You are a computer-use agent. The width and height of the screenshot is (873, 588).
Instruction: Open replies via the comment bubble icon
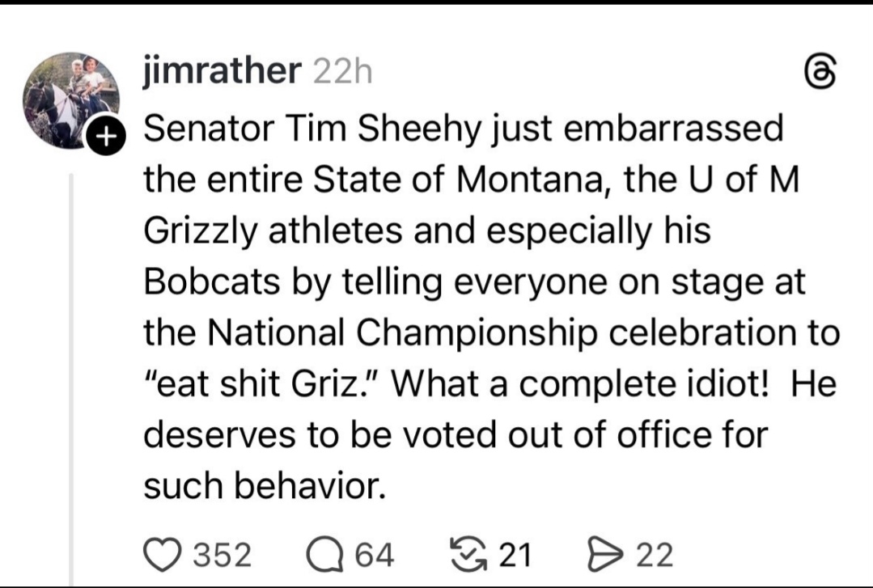(324, 555)
